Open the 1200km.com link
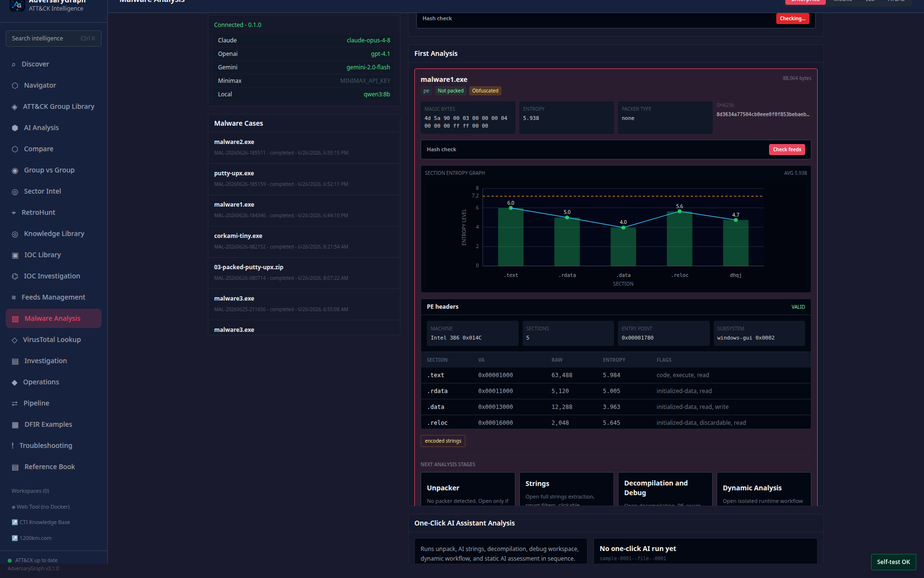924x578 pixels. tap(32, 538)
